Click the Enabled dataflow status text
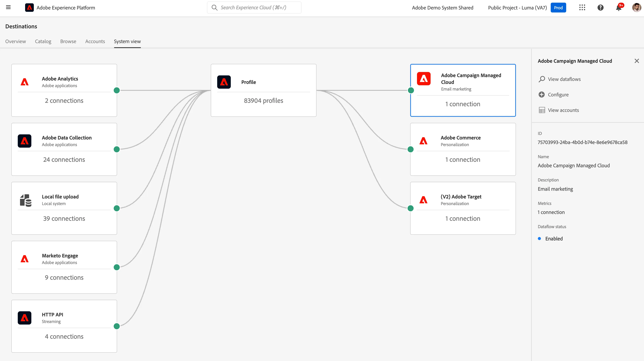Image resolution: width=644 pixels, height=361 pixels. (x=554, y=239)
